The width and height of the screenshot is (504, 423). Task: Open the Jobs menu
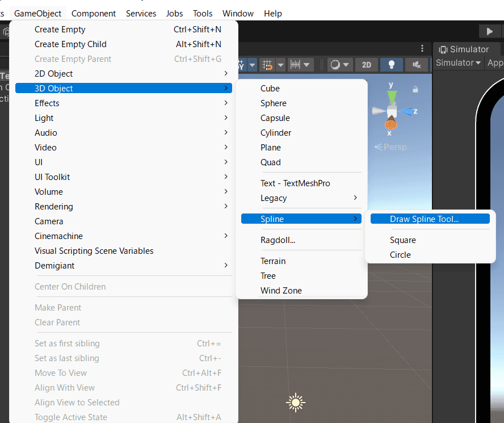click(175, 14)
